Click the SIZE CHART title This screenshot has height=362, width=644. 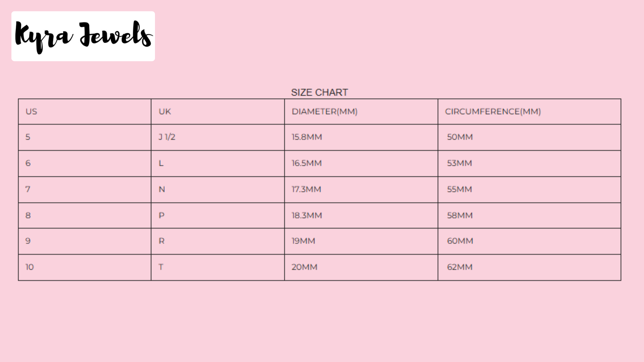pyautogui.click(x=319, y=93)
